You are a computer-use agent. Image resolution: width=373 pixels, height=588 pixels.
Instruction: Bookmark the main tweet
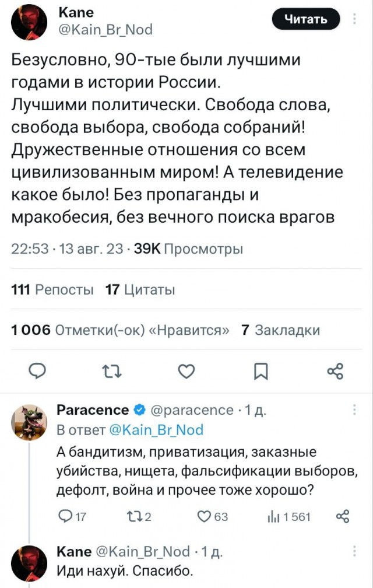[x=261, y=370]
